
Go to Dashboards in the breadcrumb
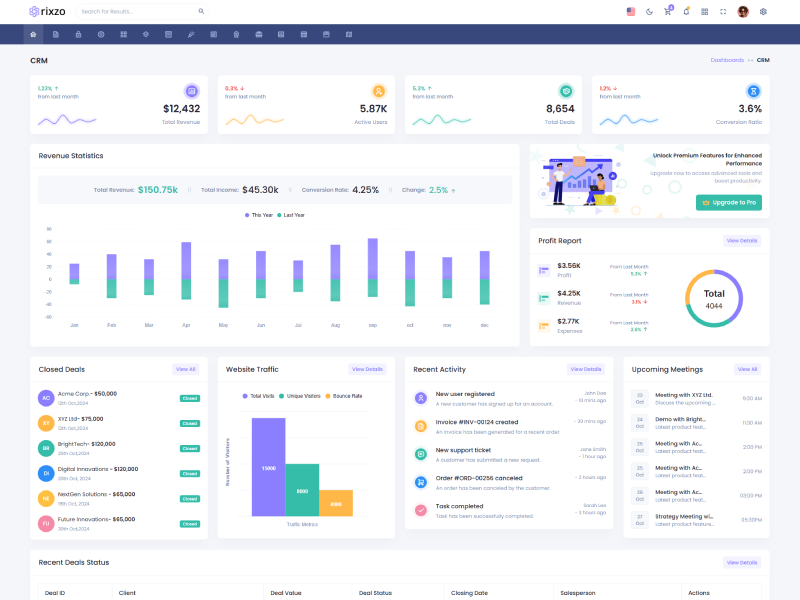point(727,60)
